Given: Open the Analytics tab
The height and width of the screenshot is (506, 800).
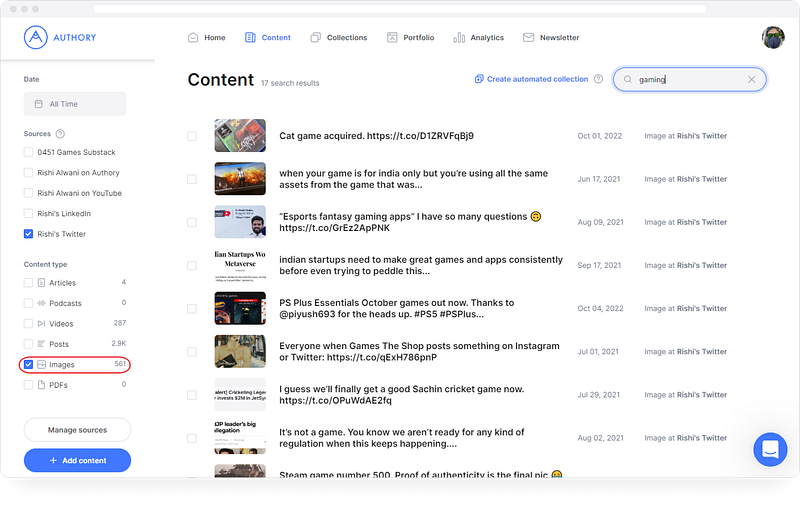Looking at the screenshot, I should [x=479, y=38].
